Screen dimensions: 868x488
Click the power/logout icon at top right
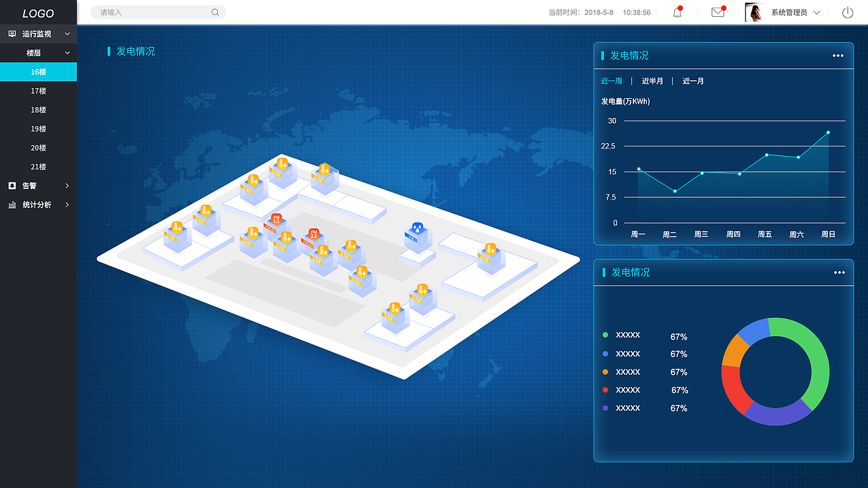(x=846, y=12)
